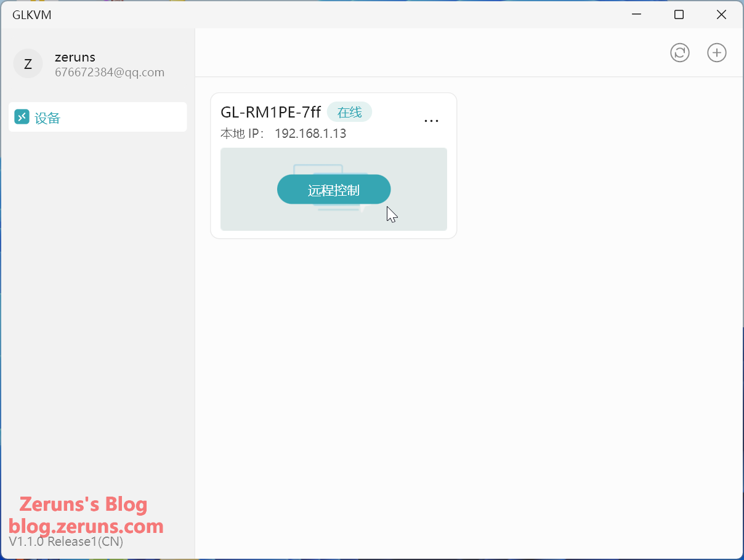
Task: Click the 在线 status badge
Action: (x=349, y=112)
